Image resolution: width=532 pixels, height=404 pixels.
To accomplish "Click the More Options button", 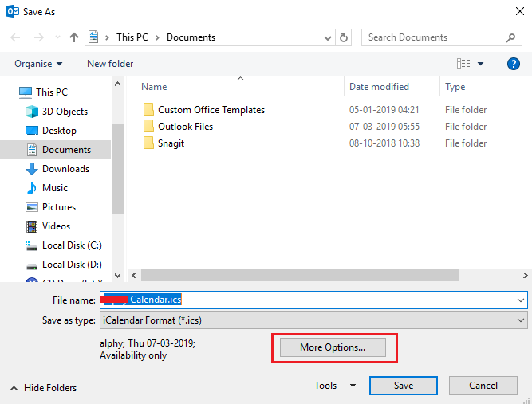I will (x=333, y=347).
